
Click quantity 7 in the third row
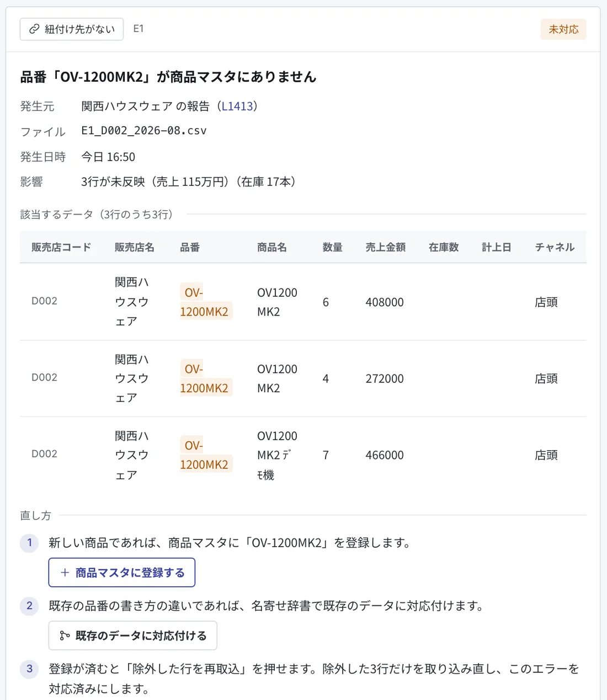click(x=326, y=455)
